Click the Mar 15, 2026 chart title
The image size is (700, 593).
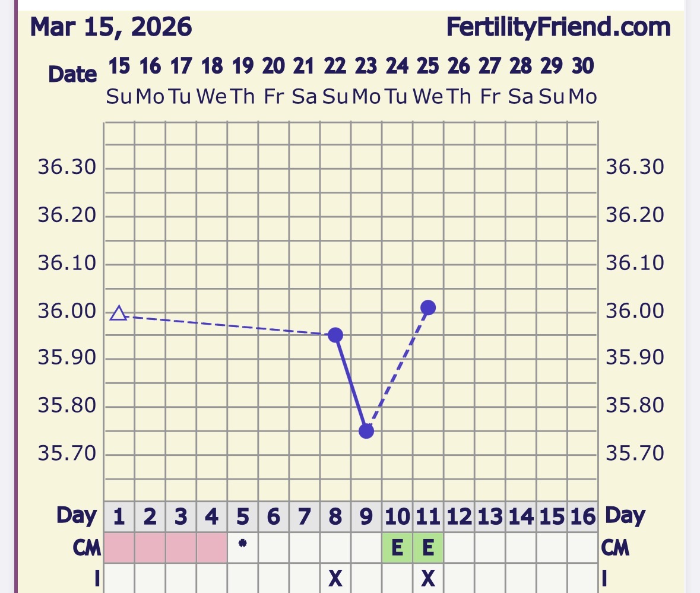(x=111, y=27)
